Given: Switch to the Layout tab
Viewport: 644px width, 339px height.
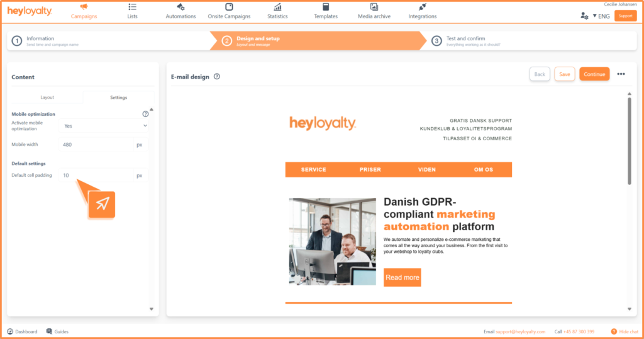Looking at the screenshot, I should [47, 97].
